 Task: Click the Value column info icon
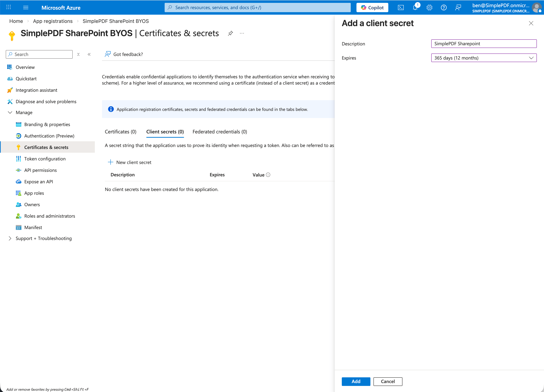click(x=268, y=175)
